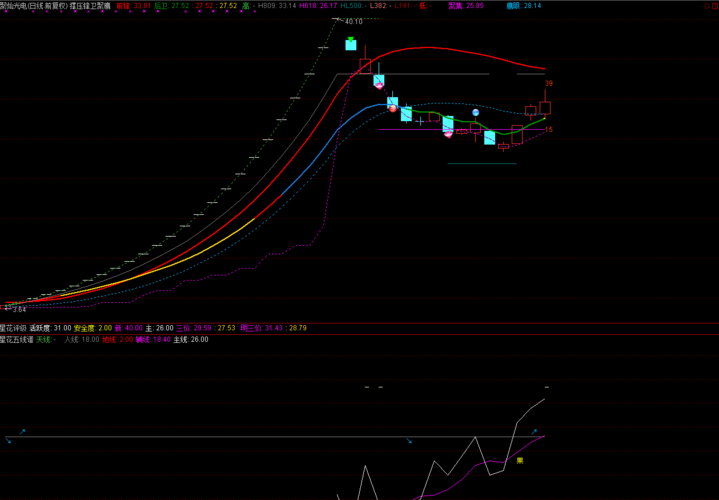The height and width of the screenshot is (500, 719).
Task: Click the 后卫: 27.52 indicator value
Action: [x=172, y=6]
